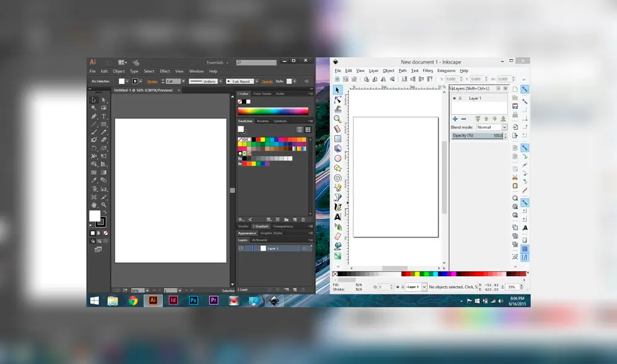Open Illustrator's stroke weight dropdown
The height and width of the screenshot is (364, 617).
[183, 81]
